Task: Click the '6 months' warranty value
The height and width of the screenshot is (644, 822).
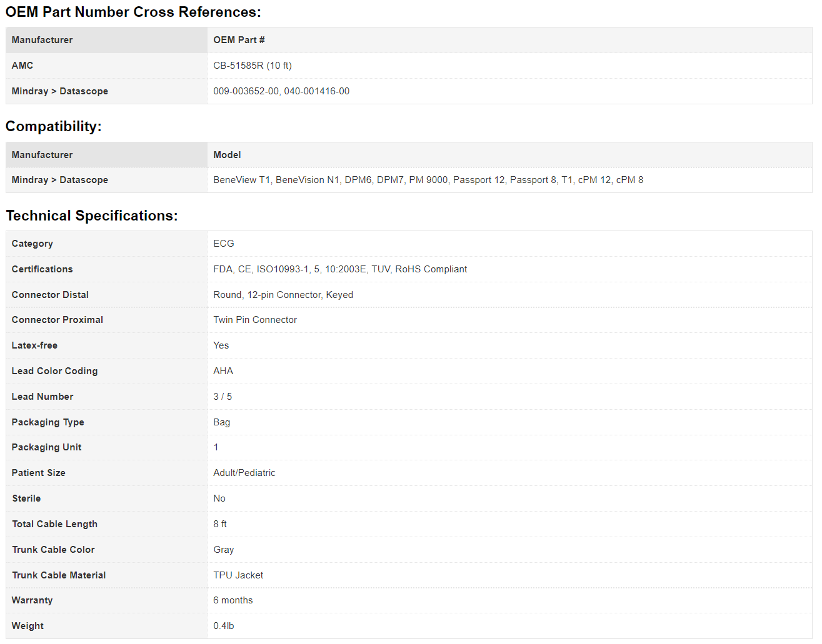Action: [x=233, y=600]
